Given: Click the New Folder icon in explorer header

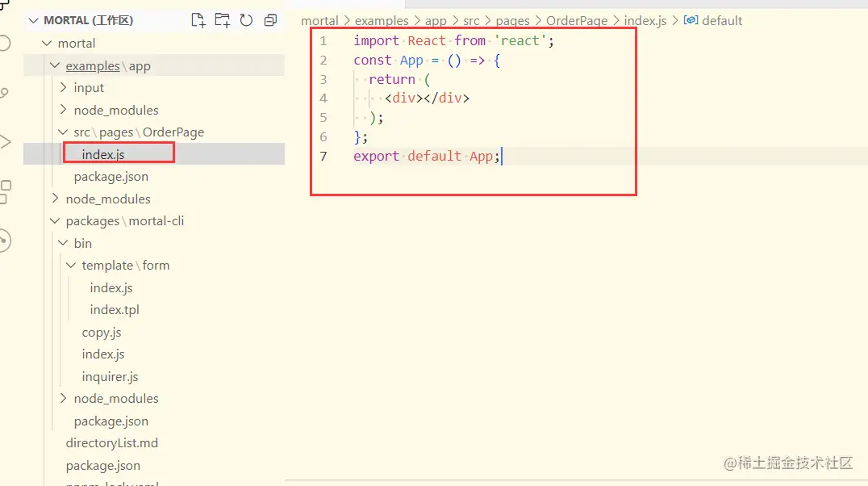Looking at the screenshot, I should point(223,20).
